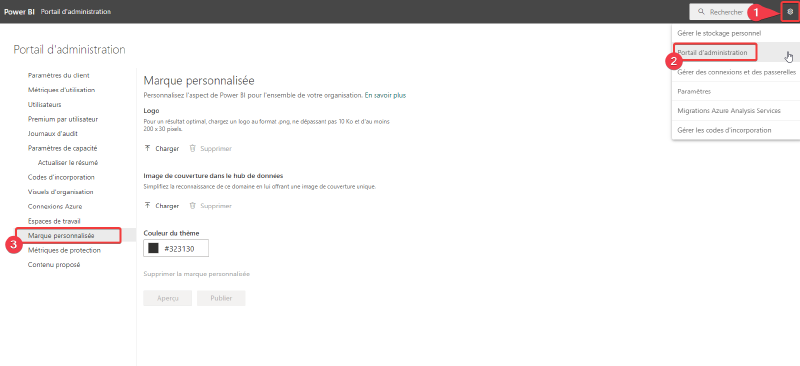This screenshot has height=366, width=800.
Task: Select Gérer les codes d'incorporation
Action: pyautogui.click(x=724, y=130)
